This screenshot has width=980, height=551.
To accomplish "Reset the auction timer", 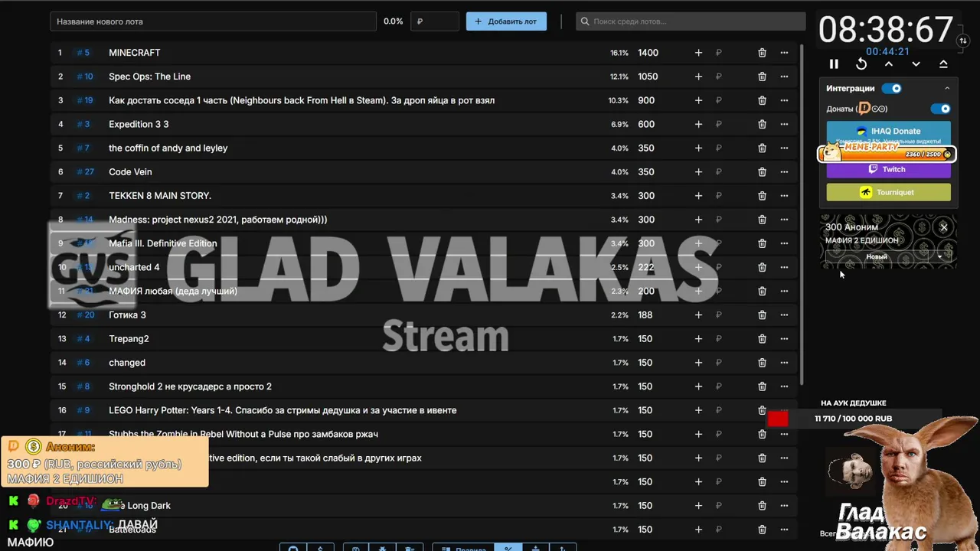I will [861, 64].
